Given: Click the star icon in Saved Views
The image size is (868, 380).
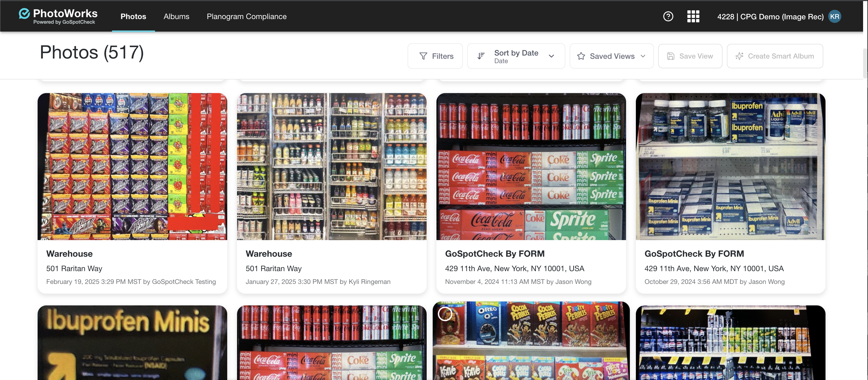Looking at the screenshot, I should (581, 56).
